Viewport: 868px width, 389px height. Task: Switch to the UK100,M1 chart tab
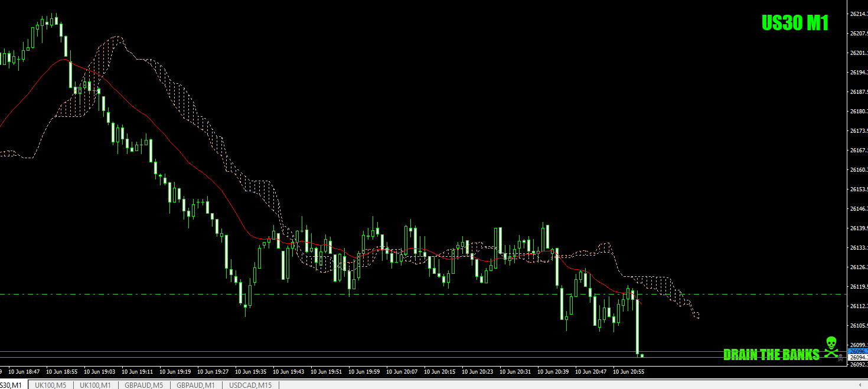click(x=95, y=385)
